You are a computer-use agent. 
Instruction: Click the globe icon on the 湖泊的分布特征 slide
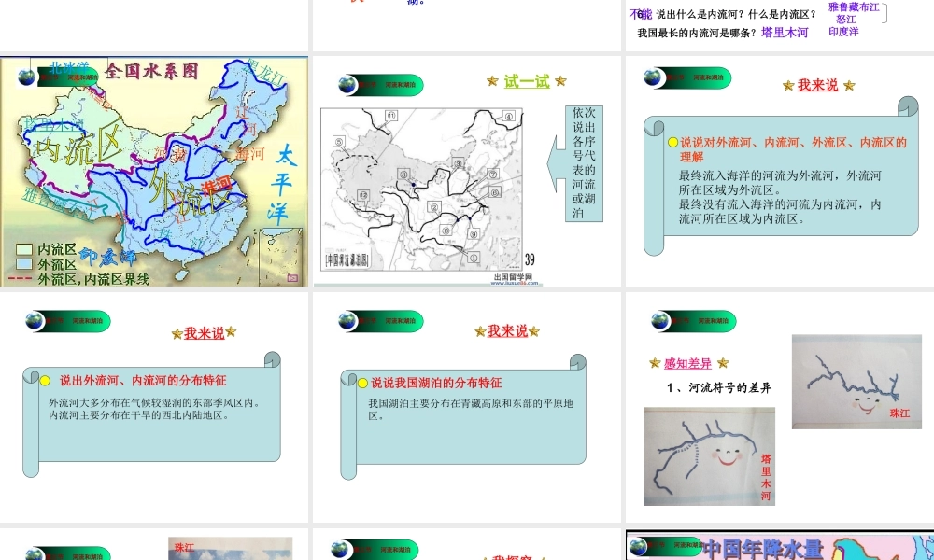coord(347,321)
